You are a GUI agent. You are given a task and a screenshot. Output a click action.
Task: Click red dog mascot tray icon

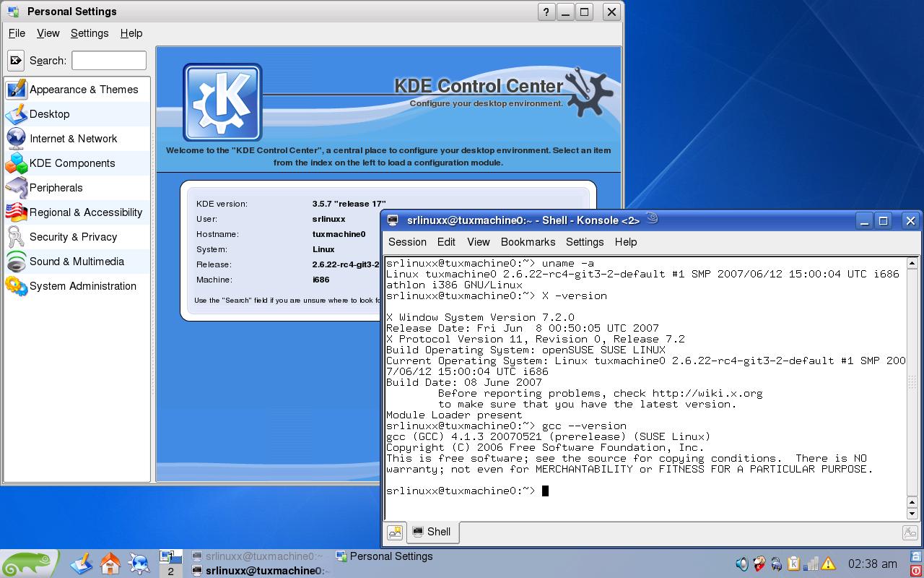(759, 564)
